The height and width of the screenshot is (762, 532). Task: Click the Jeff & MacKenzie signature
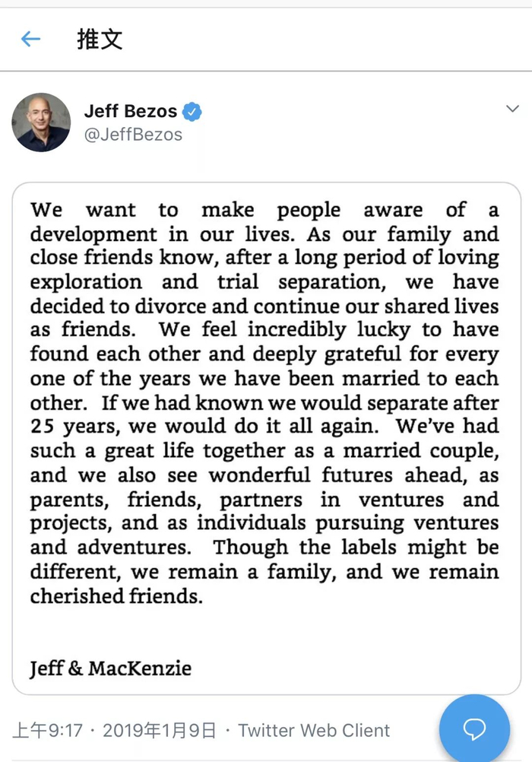click(110, 668)
